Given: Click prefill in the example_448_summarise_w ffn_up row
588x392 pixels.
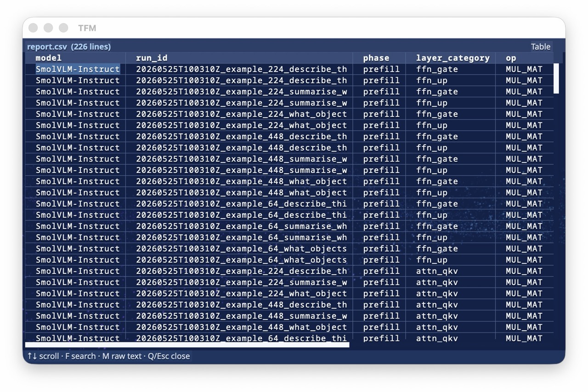Looking at the screenshot, I should pos(381,170).
